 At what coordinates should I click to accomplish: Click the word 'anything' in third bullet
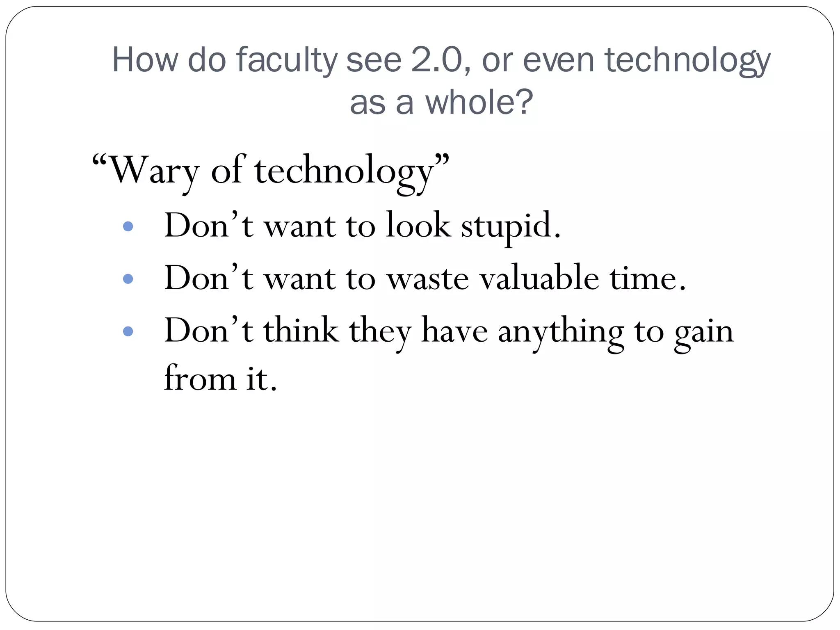(x=561, y=332)
